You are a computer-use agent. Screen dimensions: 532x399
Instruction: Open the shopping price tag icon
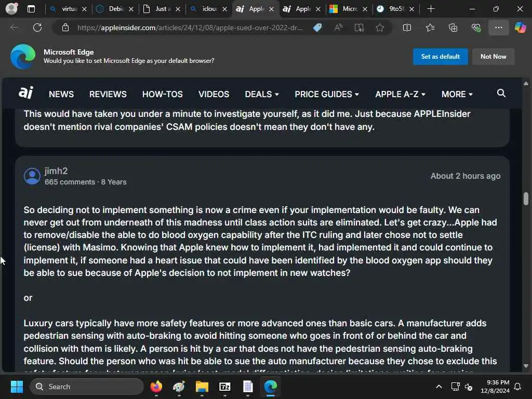pyautogui.click(x=317, y=28)
